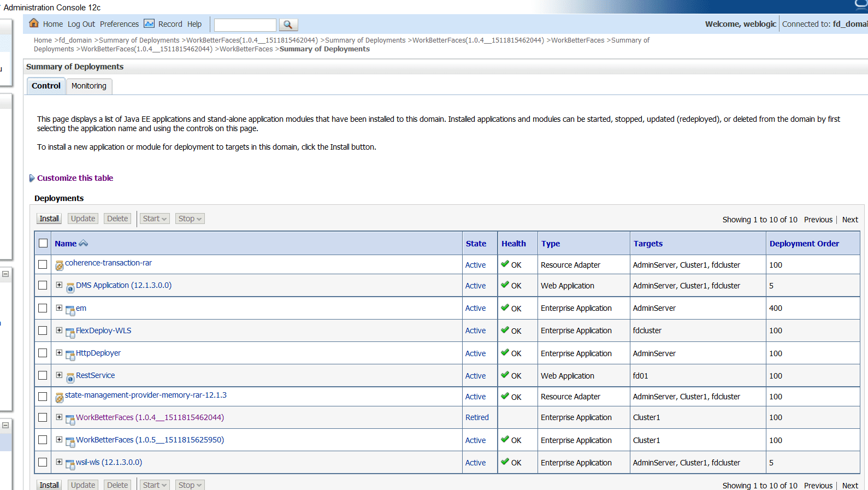
Task: Go to Next page of deployments (top)
Action: (x=850, y=220)
